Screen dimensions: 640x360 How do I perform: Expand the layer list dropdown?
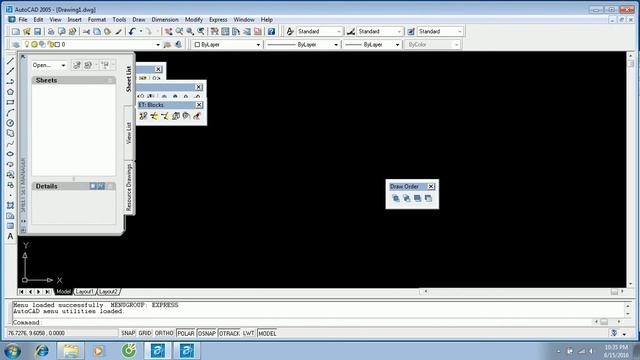coord(158,44)
